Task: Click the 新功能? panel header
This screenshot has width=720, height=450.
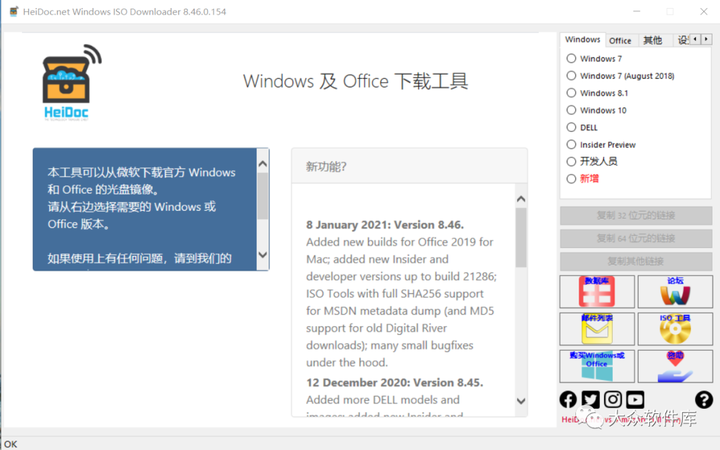Action: [x=409, y=166]
